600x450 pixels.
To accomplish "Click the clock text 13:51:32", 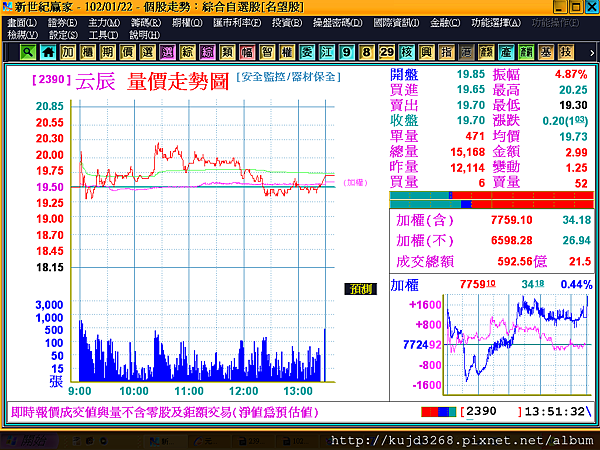I will point(554,412).
